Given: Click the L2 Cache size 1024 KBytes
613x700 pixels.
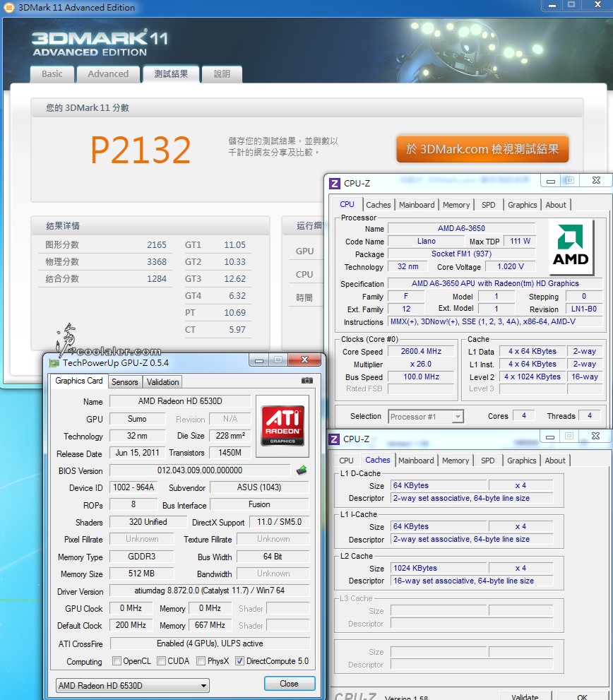Looking at the screenshot, I should coord(439,568).
